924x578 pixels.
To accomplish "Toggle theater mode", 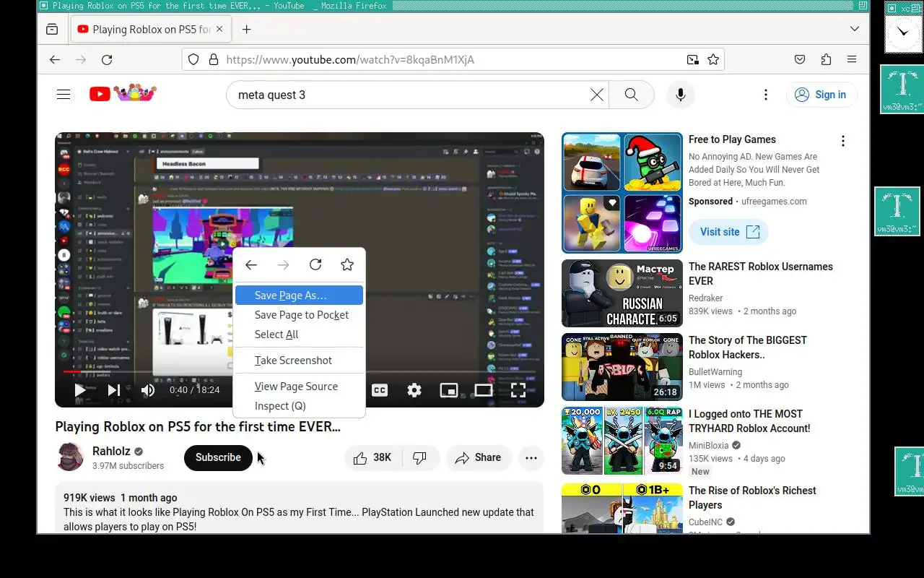I will coord(483,390).
